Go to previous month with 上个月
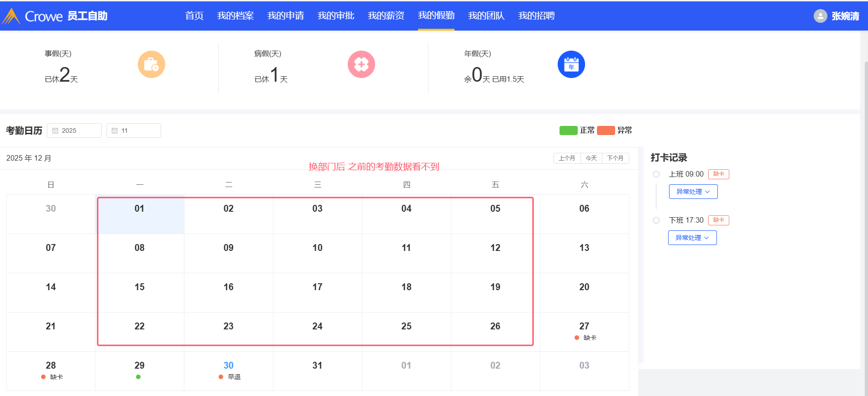The image size is (868, 396). 567,158
